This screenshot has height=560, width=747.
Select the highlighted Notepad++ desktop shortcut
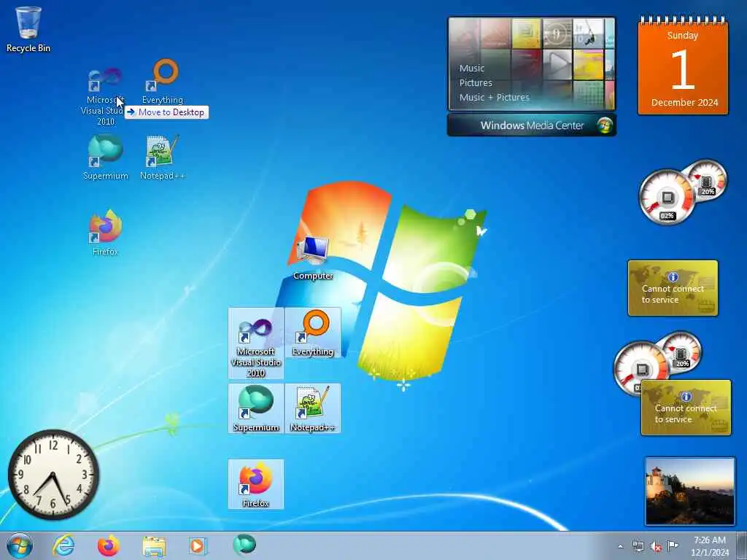(x=313, y=408)
